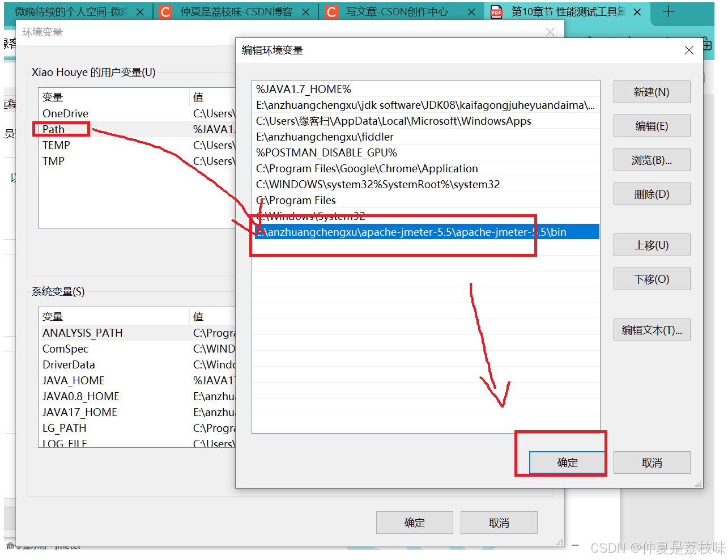Click 编辑文本(T)... button
Screen dimensions: 728x560
coord(652,330)
